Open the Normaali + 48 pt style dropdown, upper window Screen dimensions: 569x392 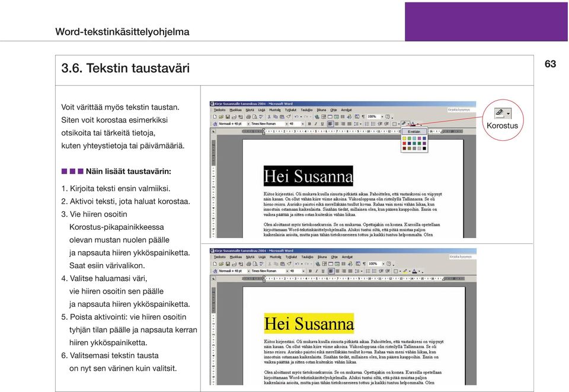point(248,124)
